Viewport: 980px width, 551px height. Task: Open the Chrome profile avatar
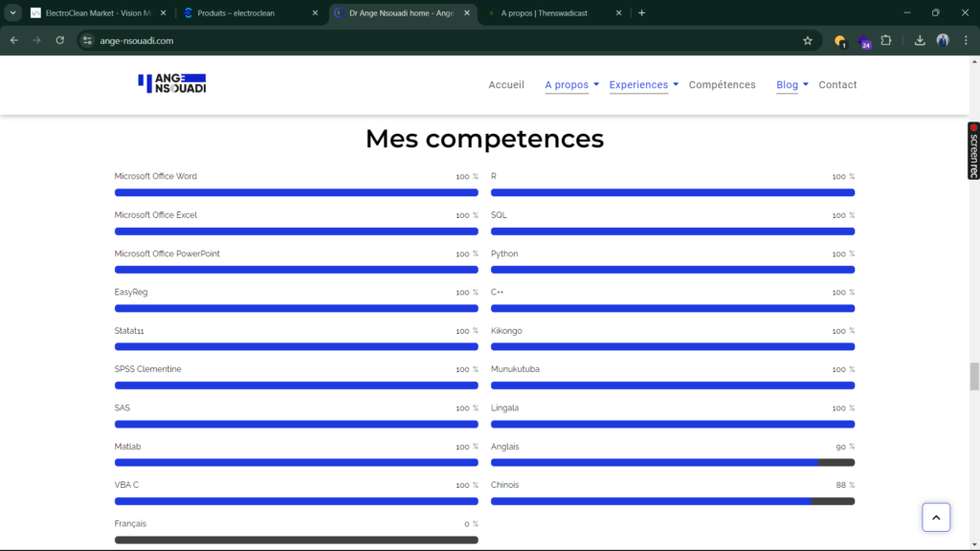coord(943,40)
